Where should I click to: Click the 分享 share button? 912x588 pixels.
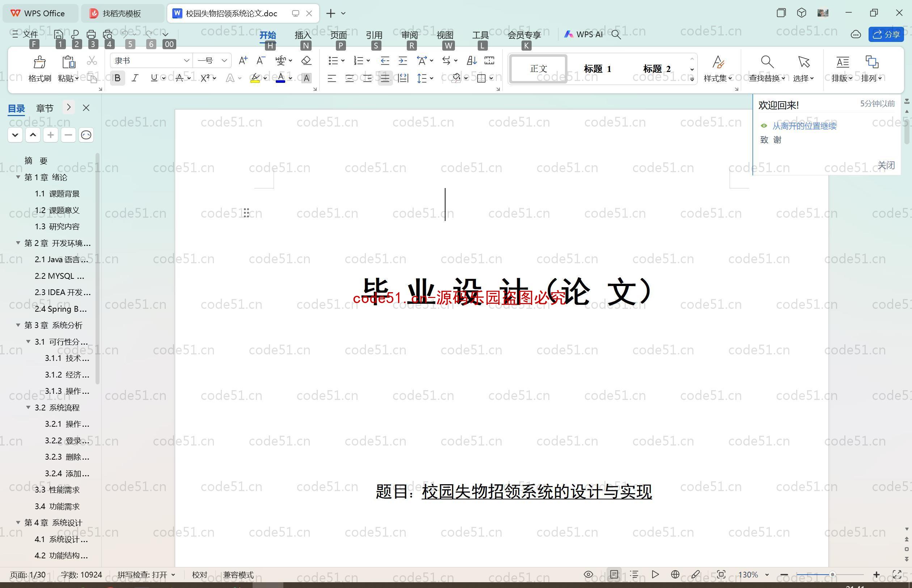(x=886, y=34)
